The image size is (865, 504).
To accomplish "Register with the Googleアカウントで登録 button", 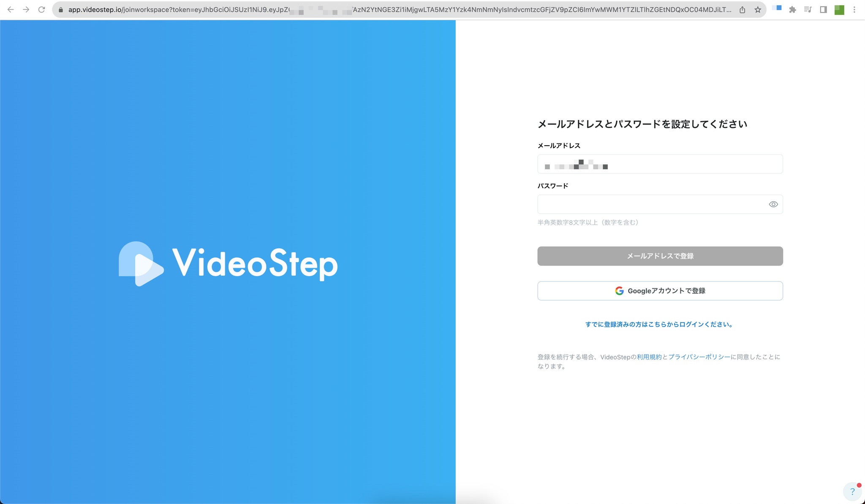I will click(x=660, y=291).
